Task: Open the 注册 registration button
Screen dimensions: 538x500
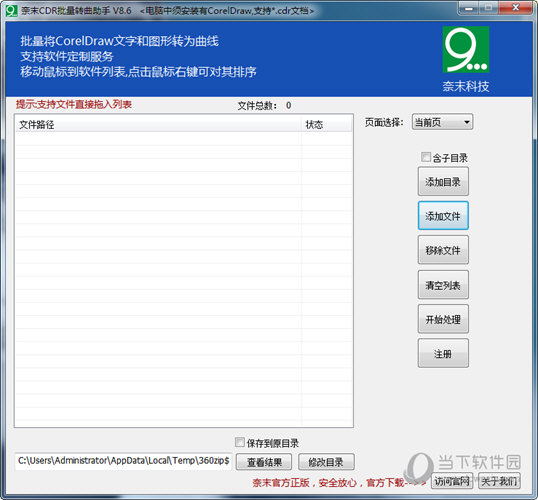Action: pos(443,353)
